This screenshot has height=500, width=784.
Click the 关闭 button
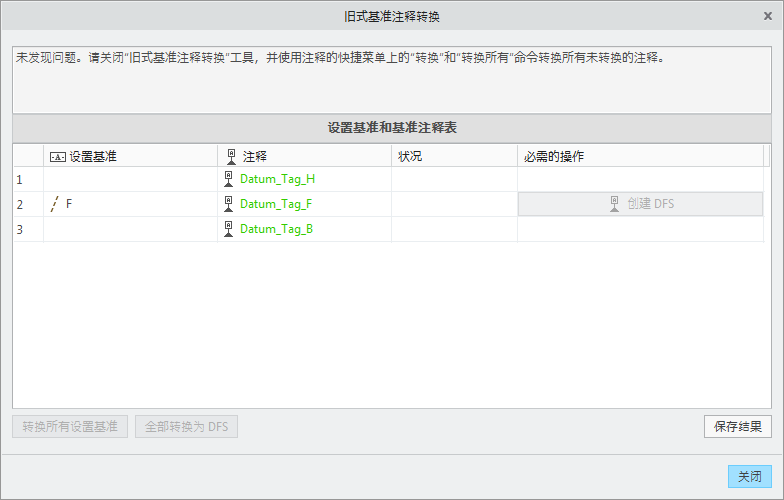click(x=749, y=477)
